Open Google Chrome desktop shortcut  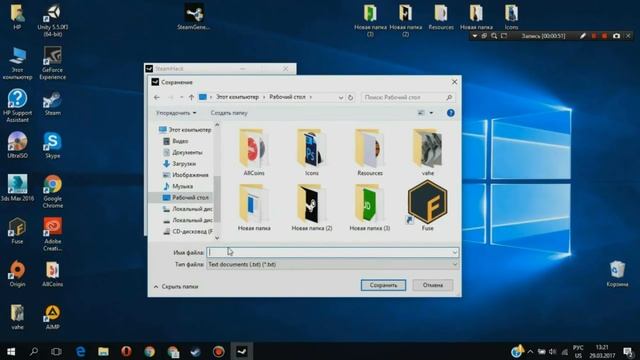[x=53, y=191]
